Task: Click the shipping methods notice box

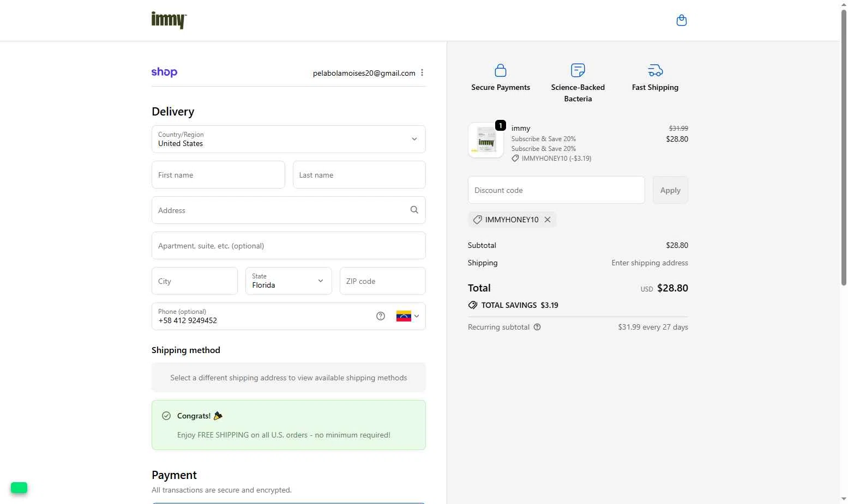Action: pos(288,377)
